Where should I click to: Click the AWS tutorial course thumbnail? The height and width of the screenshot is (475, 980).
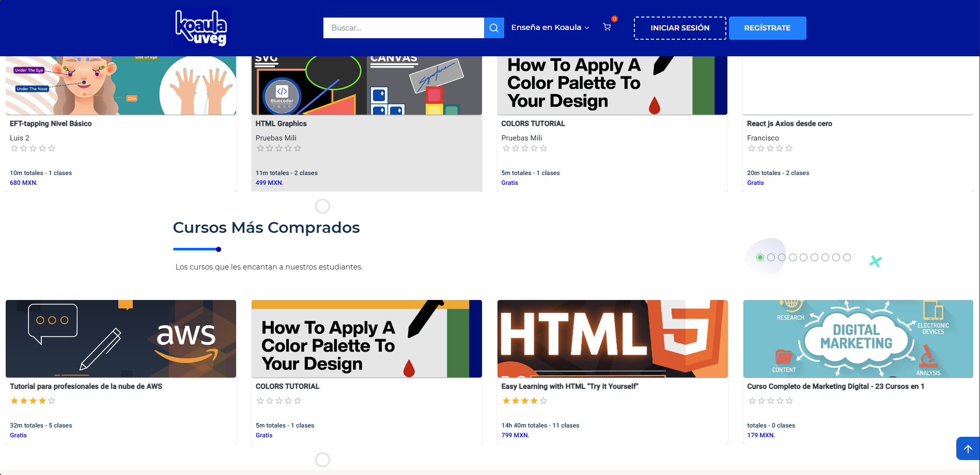point(121,339)
